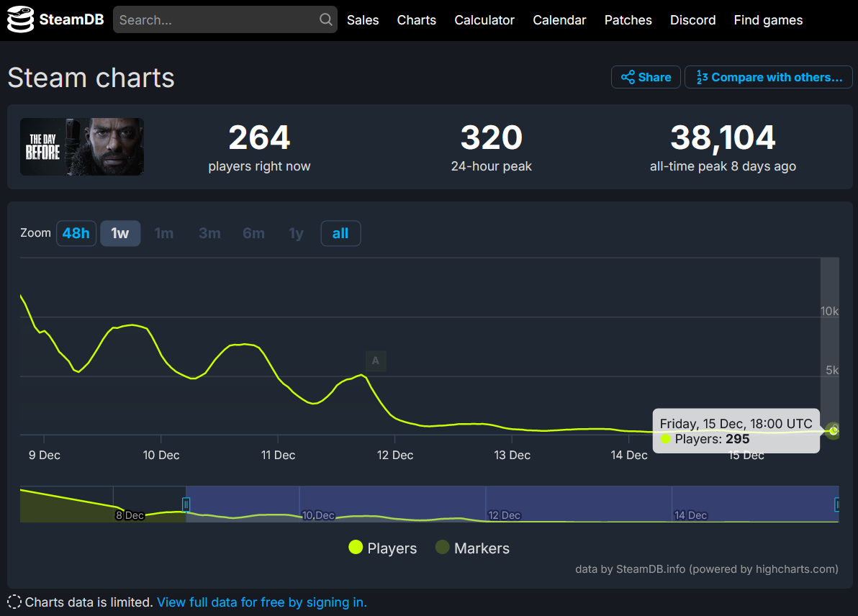Click left navigator range handle
The height and width of the screenshot is (616, 858).
coord(186,504)
